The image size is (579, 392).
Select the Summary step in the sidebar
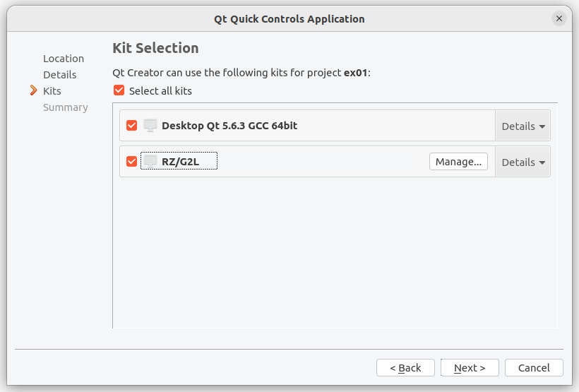tap(66, 107)
